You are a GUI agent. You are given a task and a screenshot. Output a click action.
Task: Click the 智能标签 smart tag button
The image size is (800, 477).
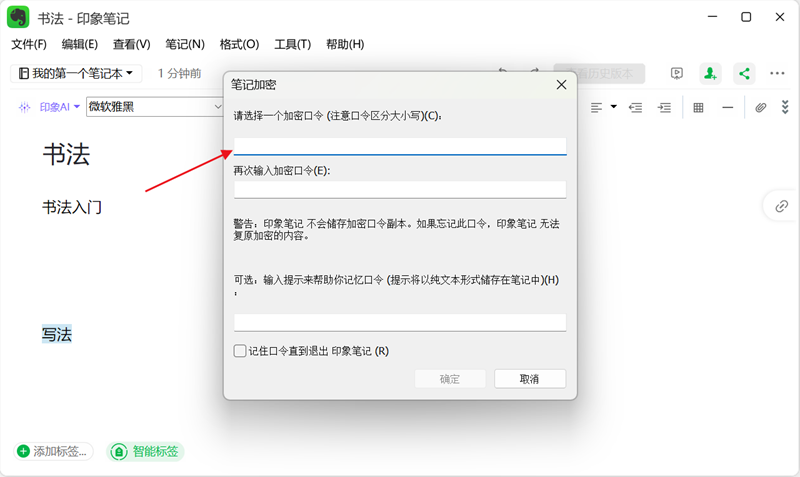tap(145, 451)
